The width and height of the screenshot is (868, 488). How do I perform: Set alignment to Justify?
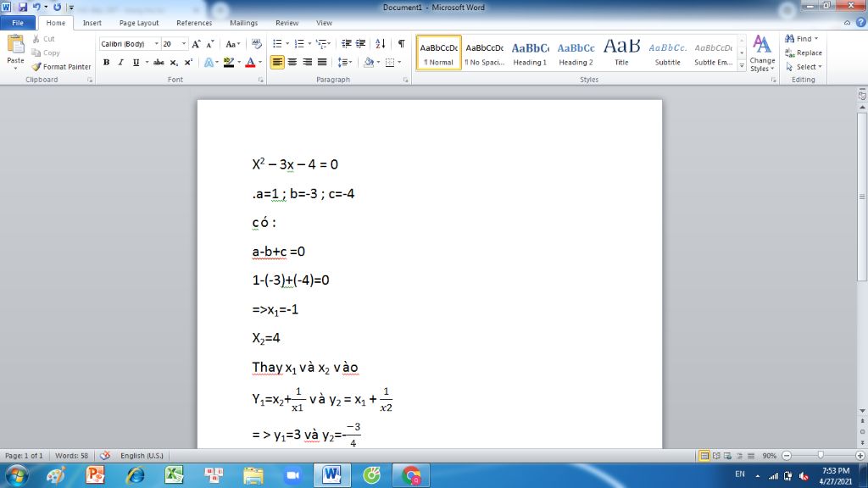click(x=321, y=63)
